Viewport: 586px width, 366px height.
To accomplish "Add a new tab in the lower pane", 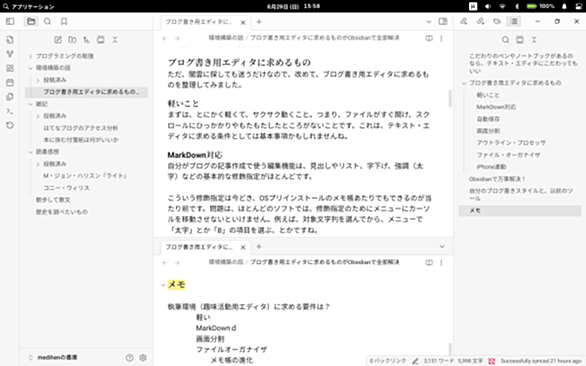I will click(259, 247).
